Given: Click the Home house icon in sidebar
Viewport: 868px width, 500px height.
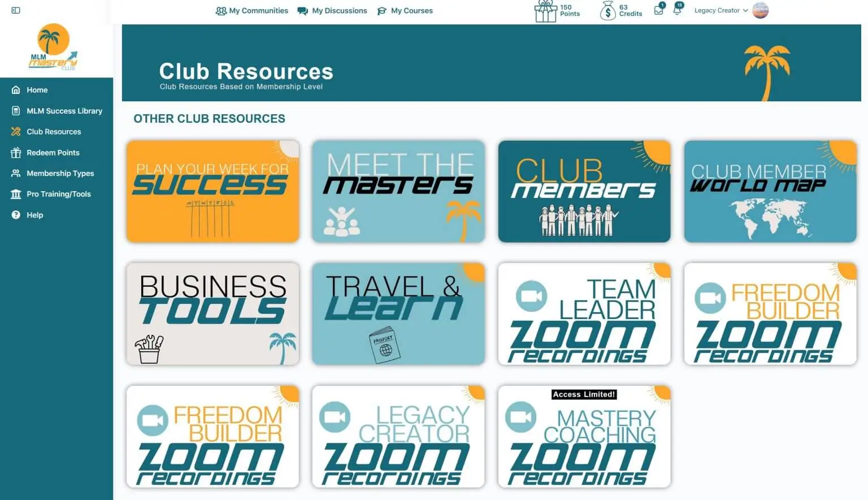Looking at the screenshot, I should click(x=16, y=90).
